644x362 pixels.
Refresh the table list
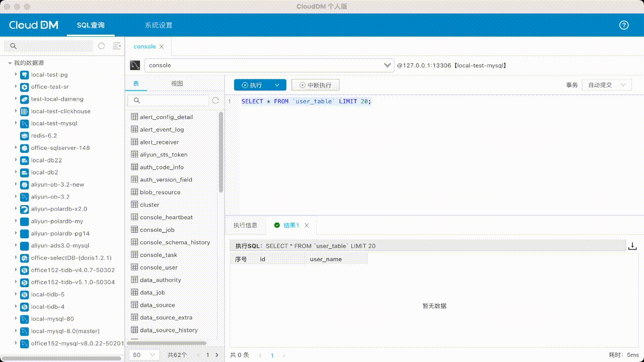[215, 101]
